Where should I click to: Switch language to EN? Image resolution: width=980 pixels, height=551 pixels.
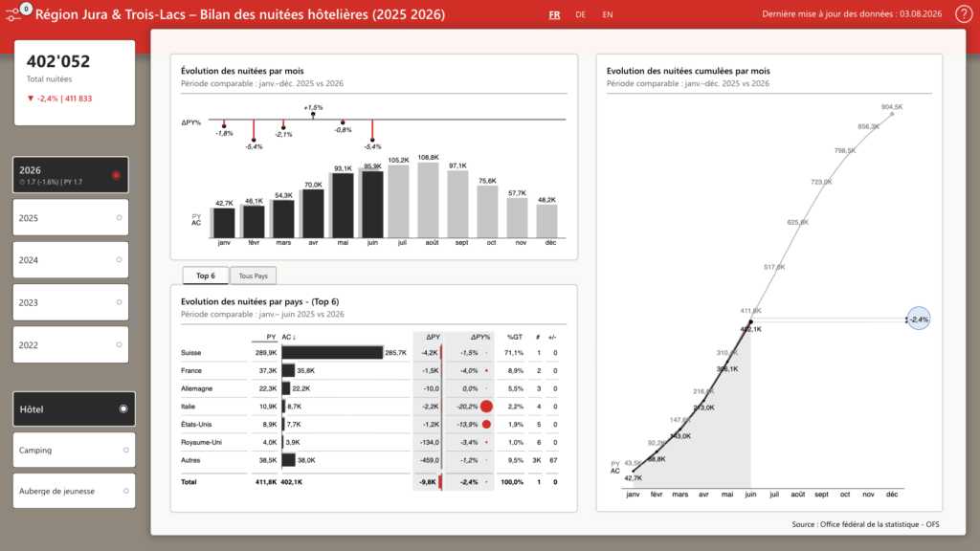click(608, 14)
